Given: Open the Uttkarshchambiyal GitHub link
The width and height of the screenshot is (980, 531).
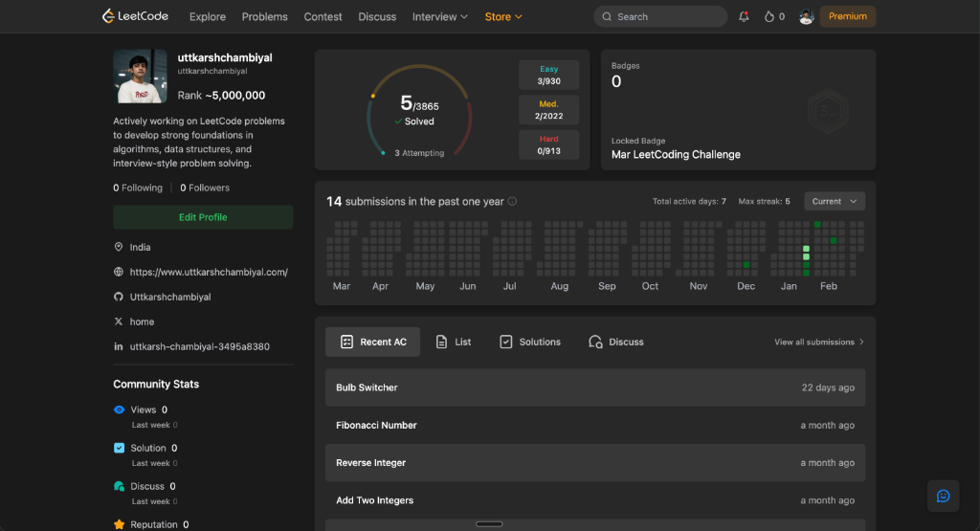Looking at the screenshot, I should [x=170, y=297].
